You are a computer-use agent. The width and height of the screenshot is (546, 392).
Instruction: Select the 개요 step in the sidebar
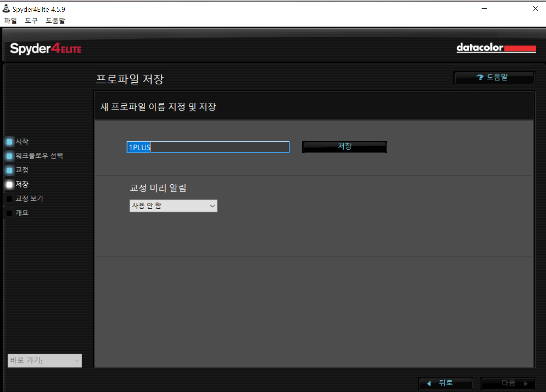(22, 213)
